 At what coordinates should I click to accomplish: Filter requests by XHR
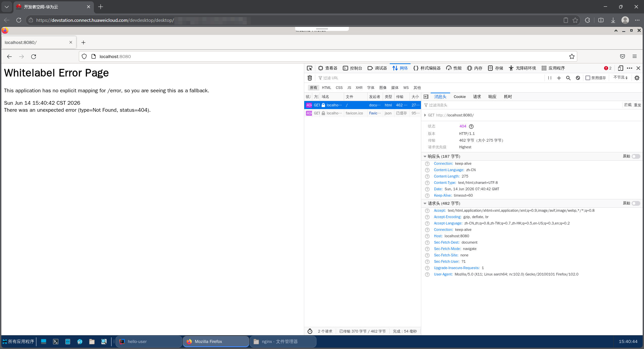click(x=359, y=88)
